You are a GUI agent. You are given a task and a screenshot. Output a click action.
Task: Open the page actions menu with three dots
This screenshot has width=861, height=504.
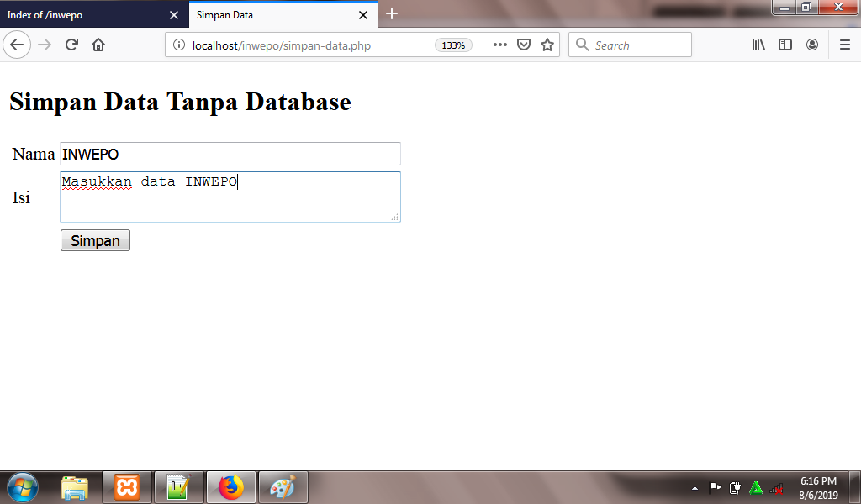[499, 45]
